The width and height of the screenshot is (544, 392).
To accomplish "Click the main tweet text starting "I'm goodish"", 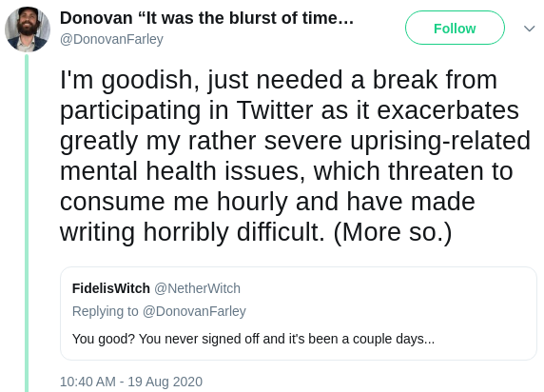I will [x=295, y=155].
